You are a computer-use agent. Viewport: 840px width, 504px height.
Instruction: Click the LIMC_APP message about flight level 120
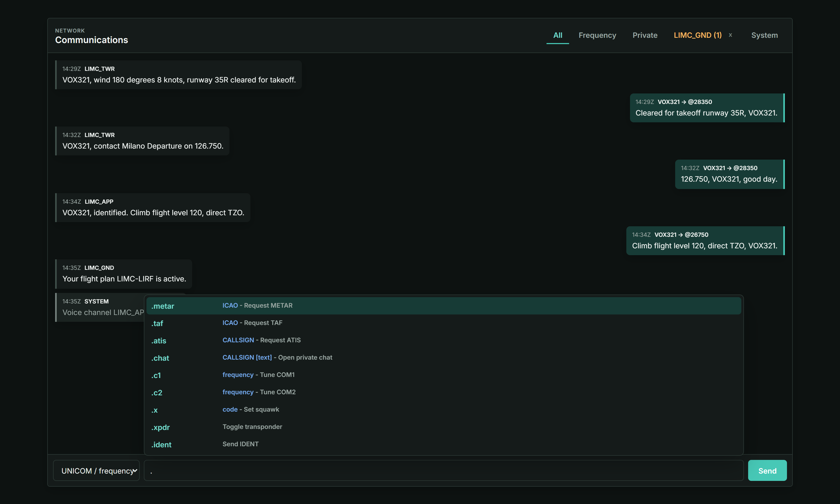click(x=153, y=208)
